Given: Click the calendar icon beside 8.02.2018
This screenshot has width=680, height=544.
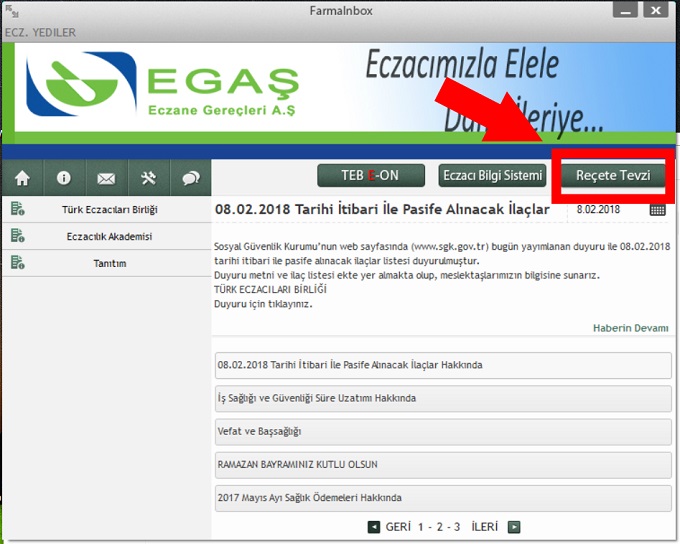Looking at the screenshot, I should point(657,210).
